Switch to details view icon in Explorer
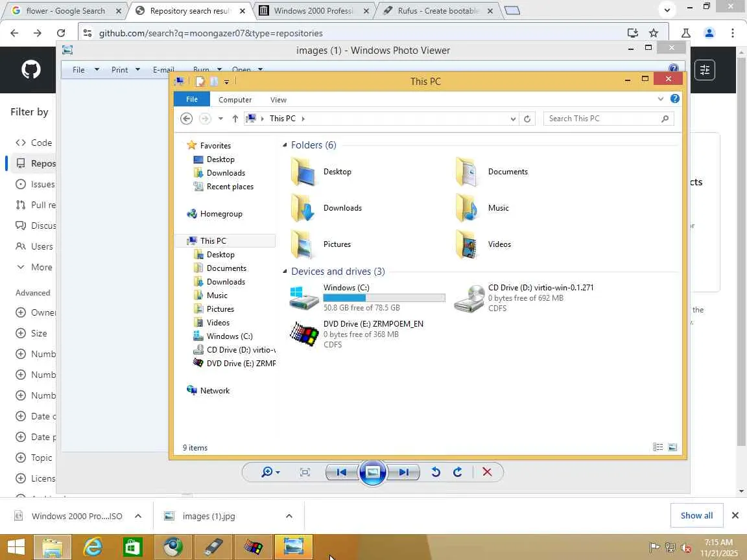Screen dimensions: 747x560 (658, 447)
